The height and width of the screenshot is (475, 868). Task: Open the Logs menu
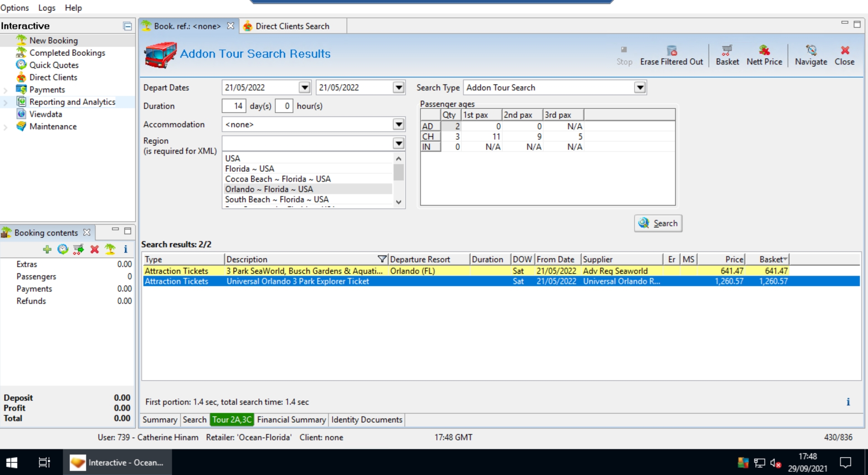tap(47, 8)
